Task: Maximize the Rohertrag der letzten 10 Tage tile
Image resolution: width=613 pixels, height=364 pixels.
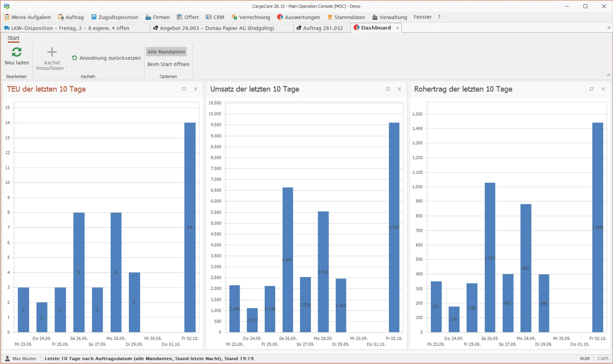Action: pos(592,89)
